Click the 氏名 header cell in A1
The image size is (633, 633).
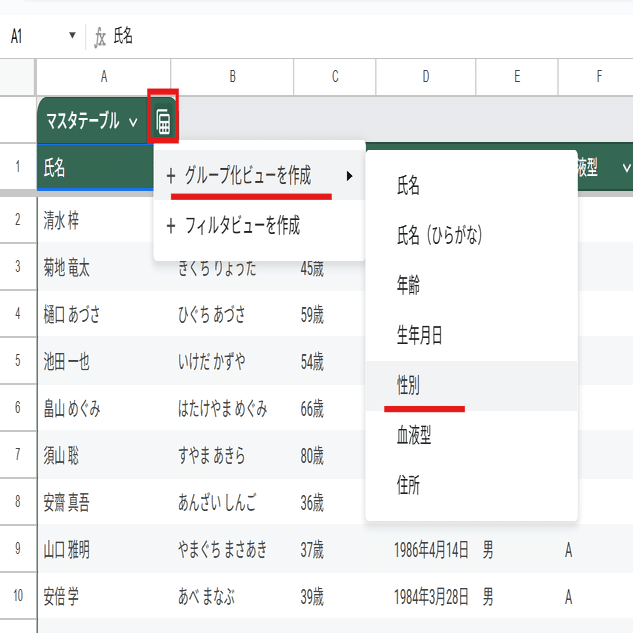(x=95, y=167)
